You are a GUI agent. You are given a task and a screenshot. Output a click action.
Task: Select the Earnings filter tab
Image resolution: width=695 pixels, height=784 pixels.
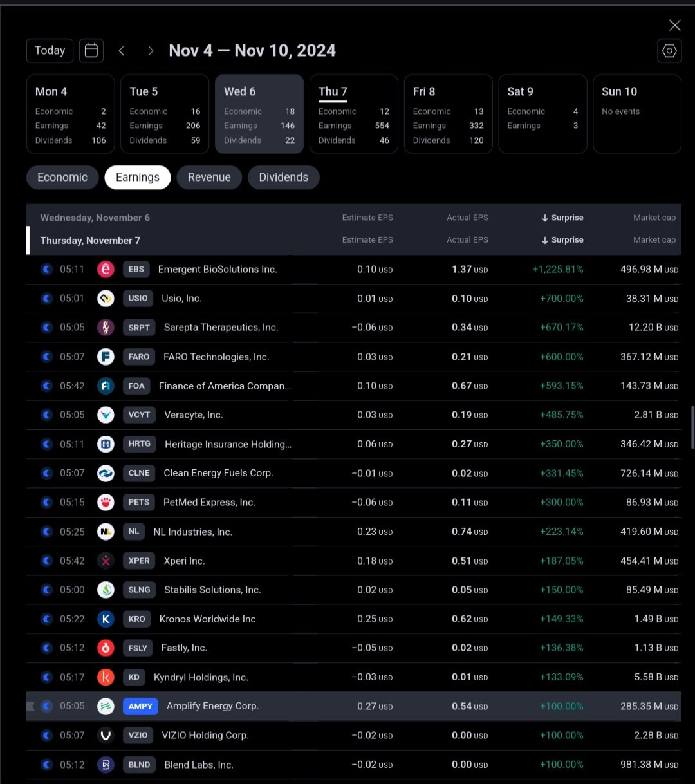click(138, 178)
